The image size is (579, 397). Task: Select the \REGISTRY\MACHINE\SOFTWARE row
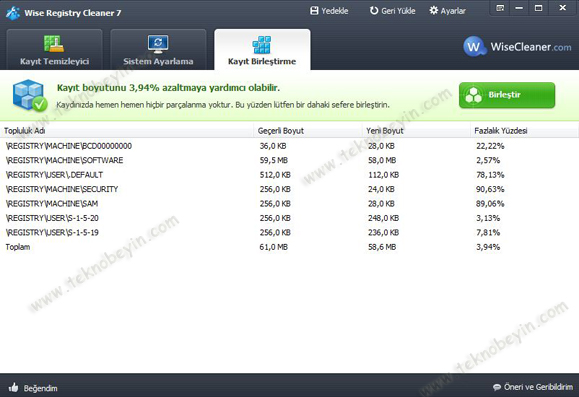pos(290,160)
